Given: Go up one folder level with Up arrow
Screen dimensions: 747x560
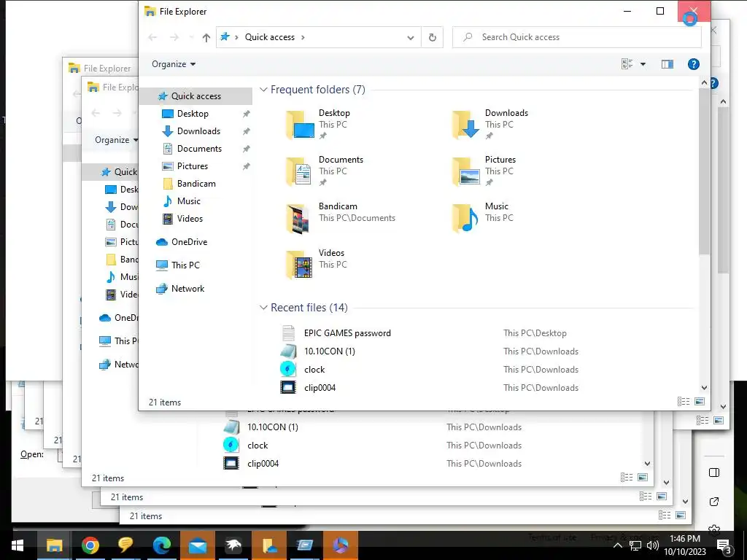Looking at the screenshot, I should (206, 38).
